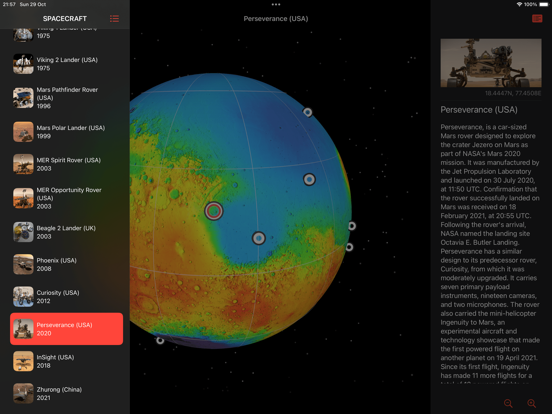Select the red highlighted Perseverance marker on Mars

tap(214, 211)
